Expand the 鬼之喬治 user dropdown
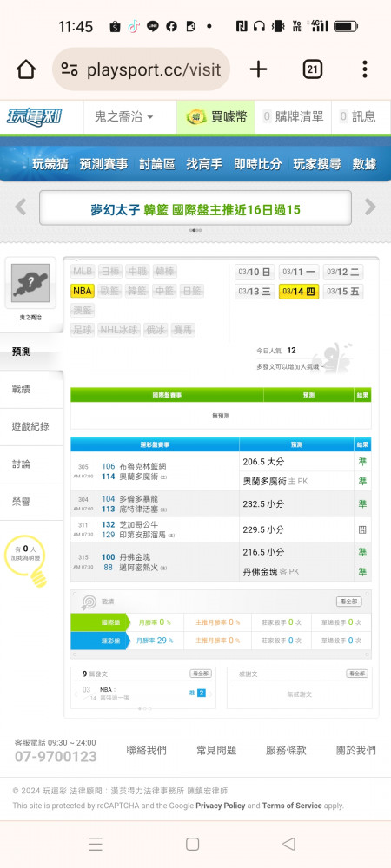This screenshot has height=868, width=391. 124,117
